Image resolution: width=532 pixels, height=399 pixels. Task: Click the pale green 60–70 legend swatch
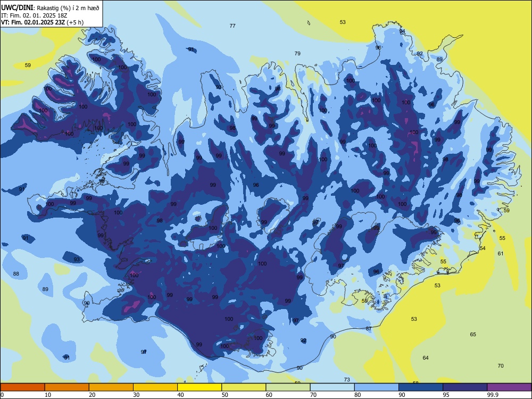coord(288,387)
